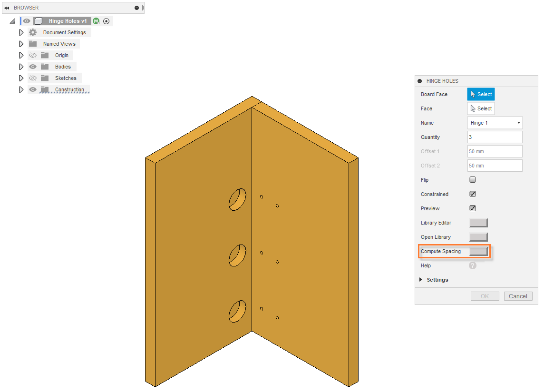Uncheck the Constrained checkbox
544x392 pixels.
coord(473,194)
